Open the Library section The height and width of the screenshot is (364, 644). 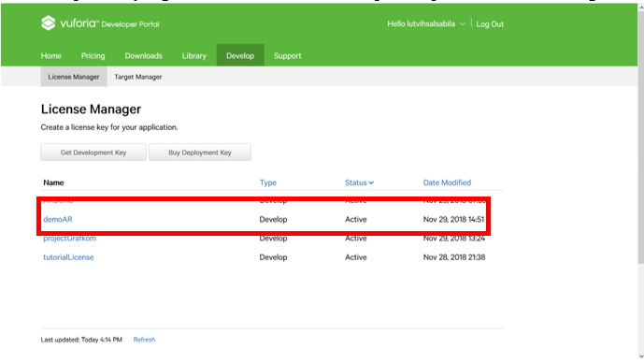click(193, 55)
